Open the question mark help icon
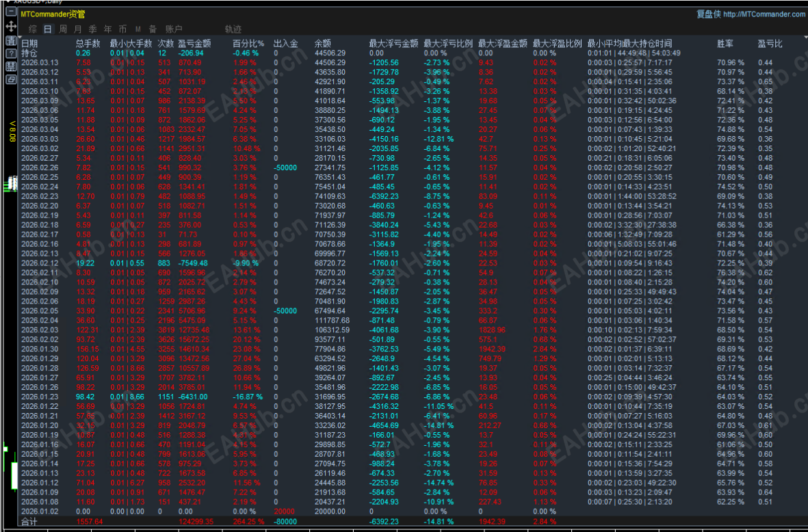 click(x=10, y=53)
